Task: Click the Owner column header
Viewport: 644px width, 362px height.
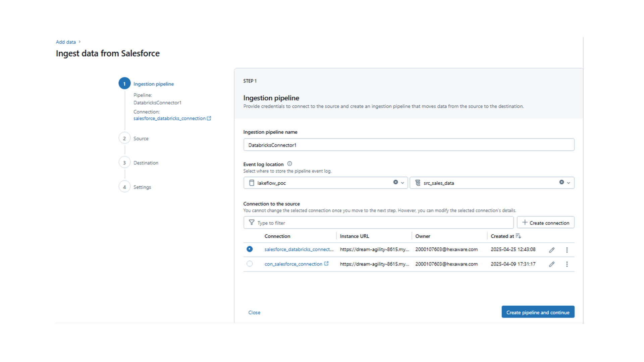Action: (423, 236)
